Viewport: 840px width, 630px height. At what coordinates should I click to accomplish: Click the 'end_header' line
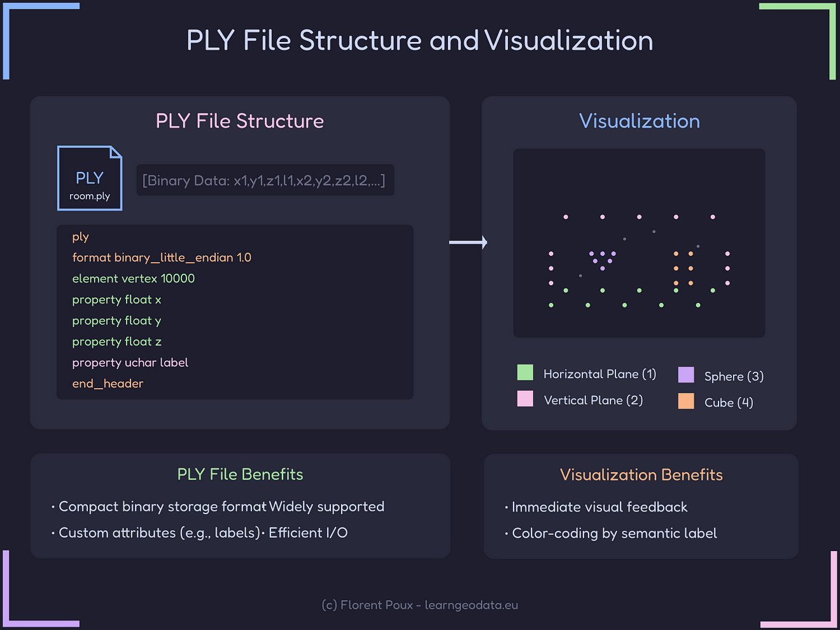point(108,384)
